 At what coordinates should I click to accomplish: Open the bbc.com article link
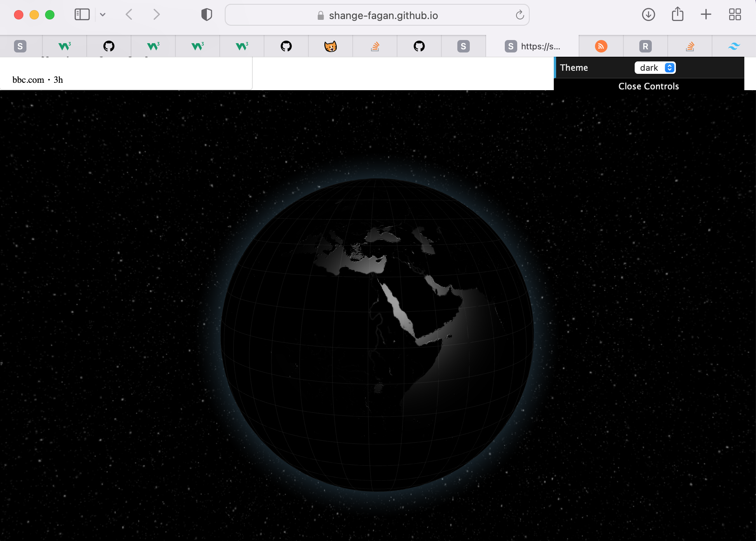click(x=28, y=80)
